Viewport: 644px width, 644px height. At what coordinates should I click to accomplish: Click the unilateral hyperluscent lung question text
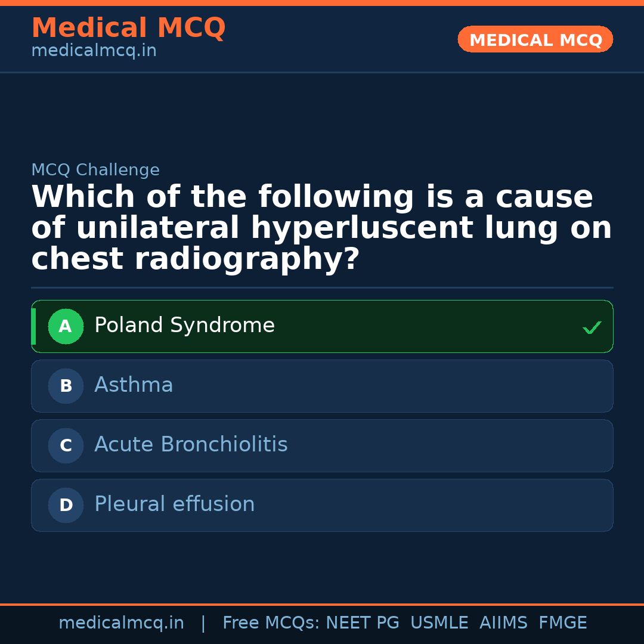(x=321, y=228)
